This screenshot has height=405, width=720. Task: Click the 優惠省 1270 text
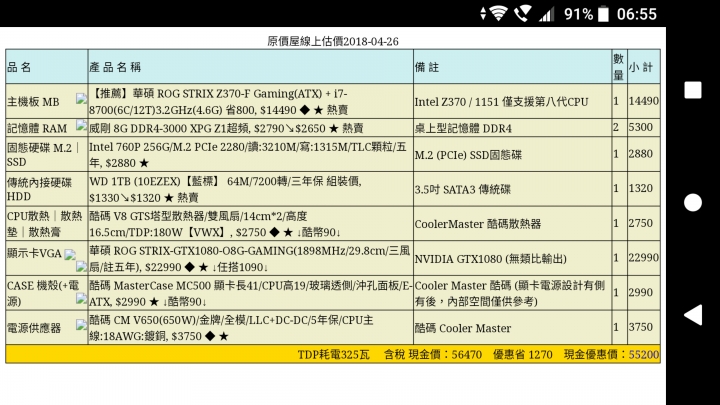pyautogui.click(x=523, y=354)
